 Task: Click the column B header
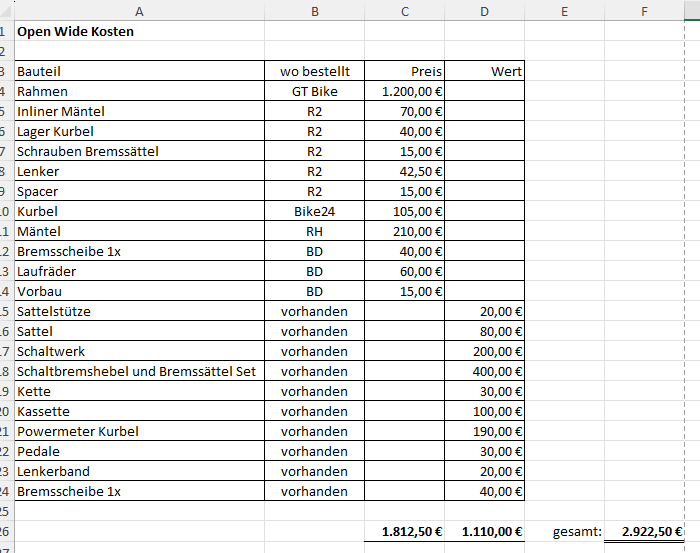(314, 11)
